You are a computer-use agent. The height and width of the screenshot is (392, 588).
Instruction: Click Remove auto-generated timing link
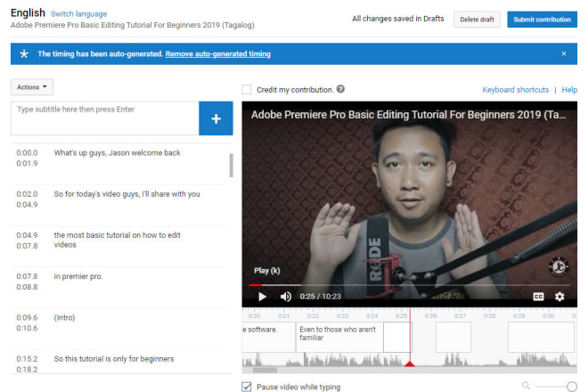(218, 53)
